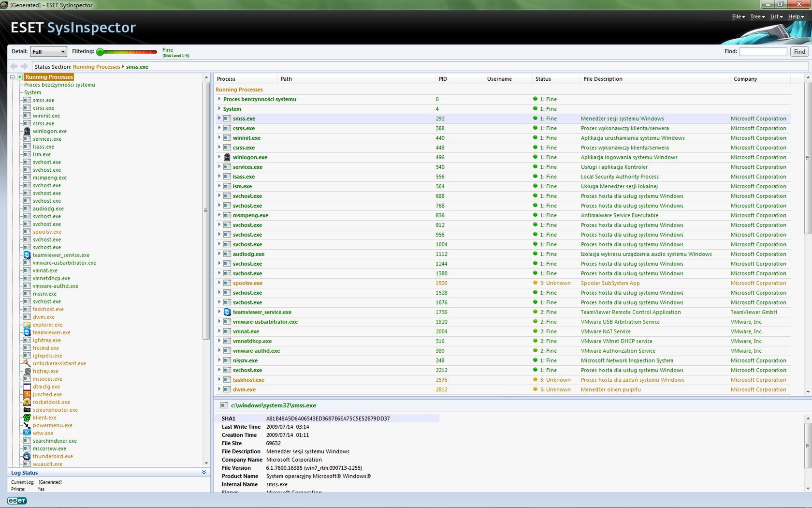
Task: Click the winlogon.exe icon in tree
Action: click(x=27, y=131)
